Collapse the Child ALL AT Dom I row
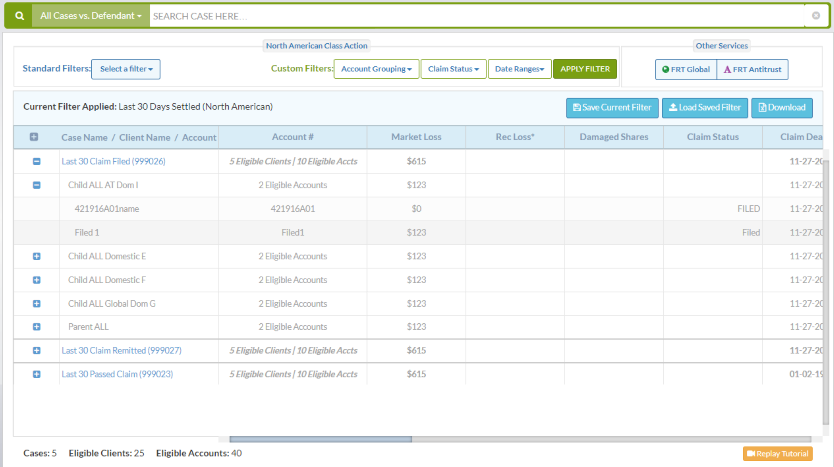Screen dimensions: 834x467 pos(36,185)
